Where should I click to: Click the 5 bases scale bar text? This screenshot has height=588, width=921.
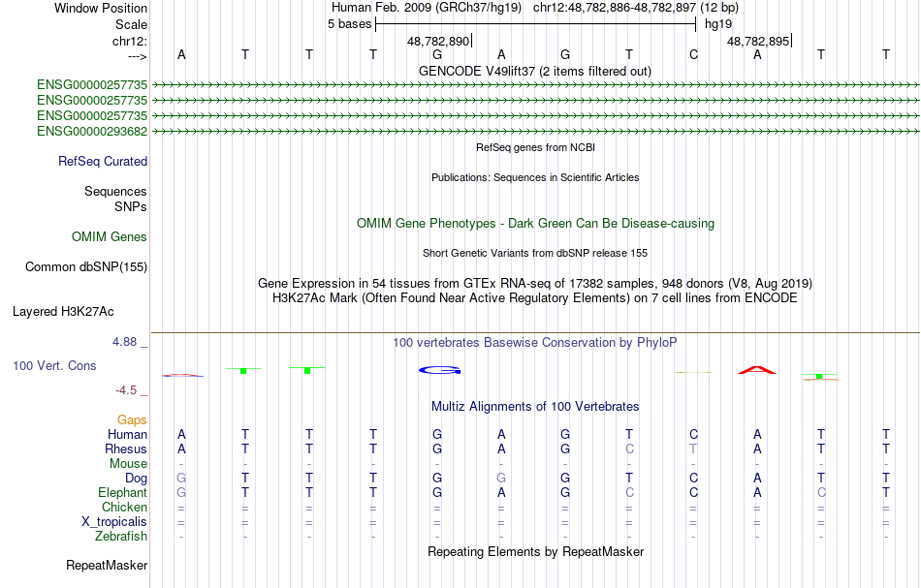point(349,24)
